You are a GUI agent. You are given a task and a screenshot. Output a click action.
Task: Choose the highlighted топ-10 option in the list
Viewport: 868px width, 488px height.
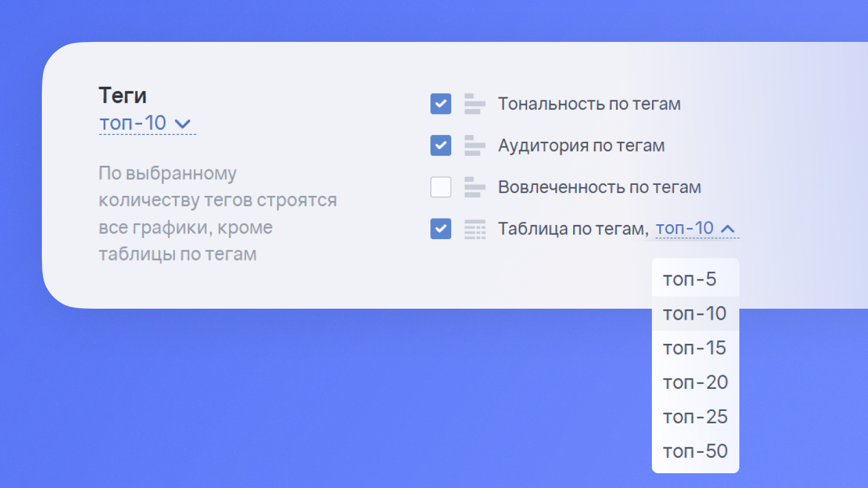pos(695,314)
